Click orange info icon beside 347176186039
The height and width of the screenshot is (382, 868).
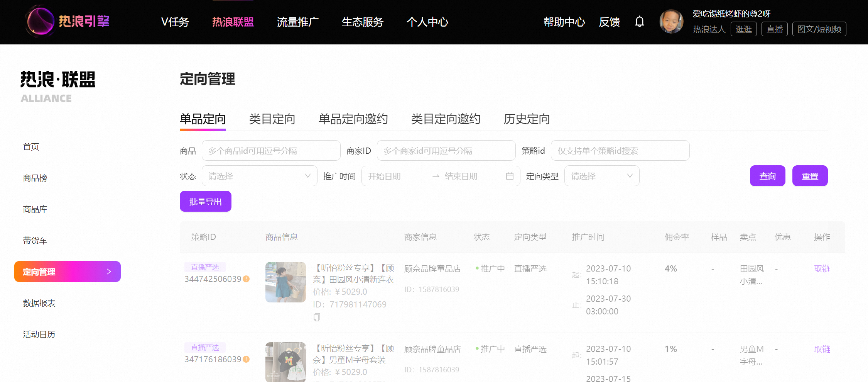246,359
